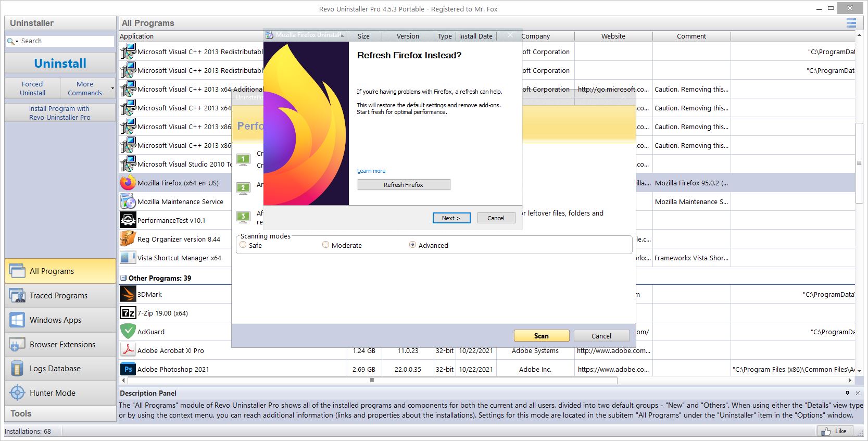Click the Hunter Mode crosshair icon
This screenshot has width=868, height=441.
(17, 393)
